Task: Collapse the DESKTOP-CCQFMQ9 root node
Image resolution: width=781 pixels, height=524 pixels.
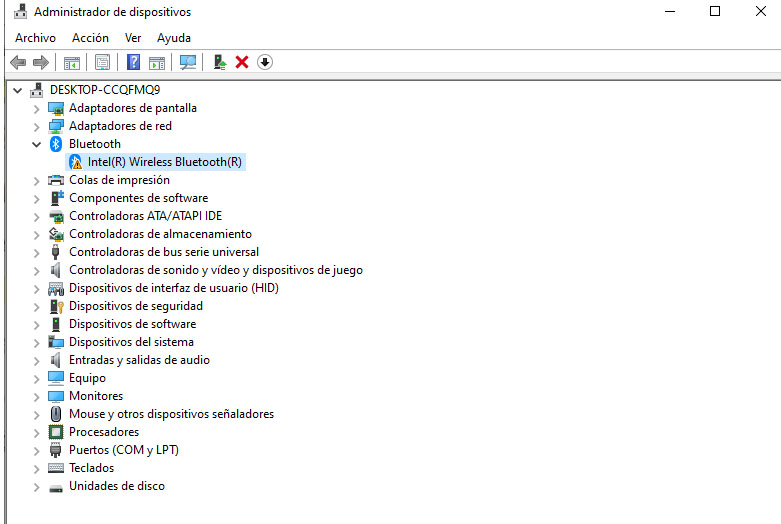Action: (x=17, y=91)
